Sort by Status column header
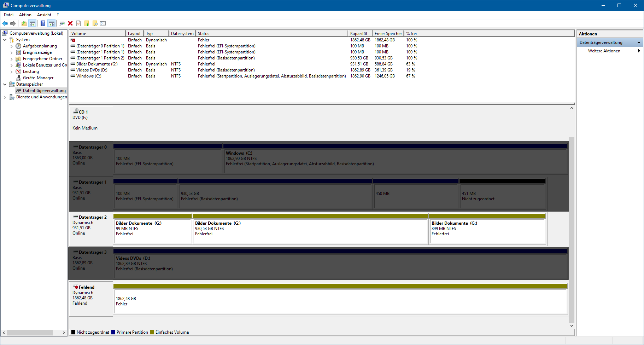This screenshot has width=644, height=345. 272,34
